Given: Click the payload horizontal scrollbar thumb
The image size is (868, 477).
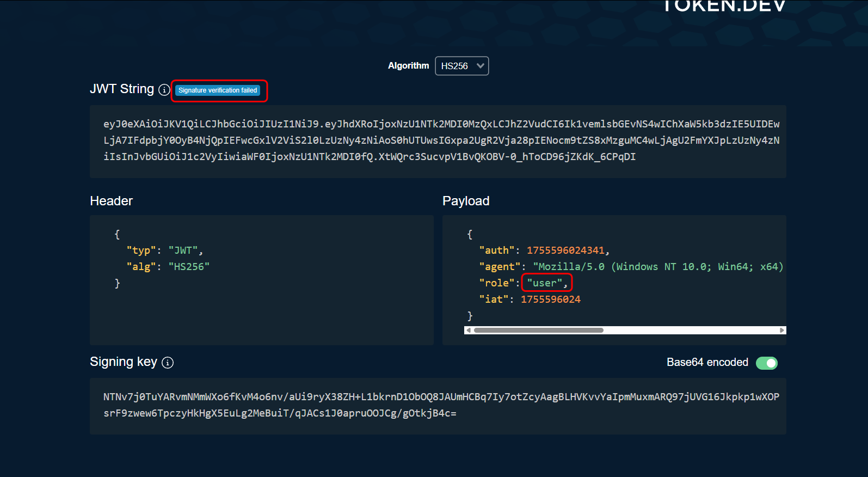Looking at the screenshot, I should point(538,331).
